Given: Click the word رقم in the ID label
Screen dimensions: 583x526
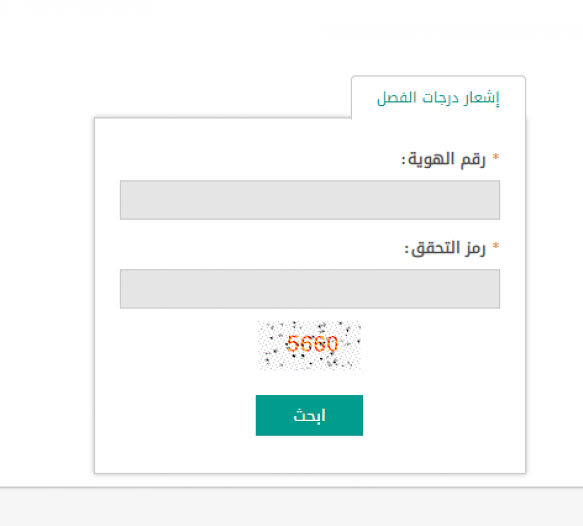Looking at the screenshot, I should 473,161.
